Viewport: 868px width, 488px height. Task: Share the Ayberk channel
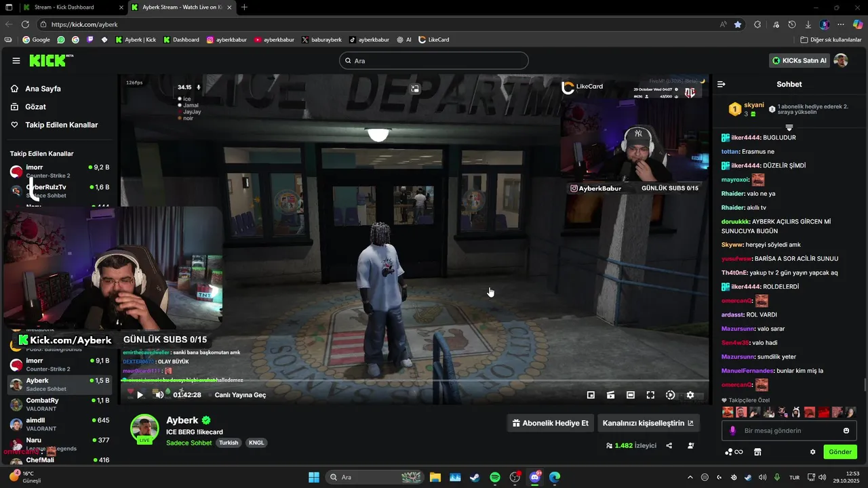pos(669,445)
